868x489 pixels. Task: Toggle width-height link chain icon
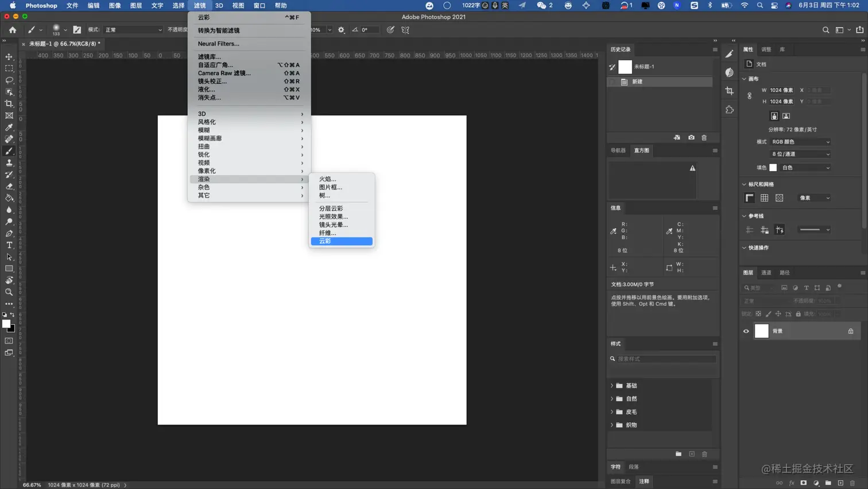pos(749,96)
